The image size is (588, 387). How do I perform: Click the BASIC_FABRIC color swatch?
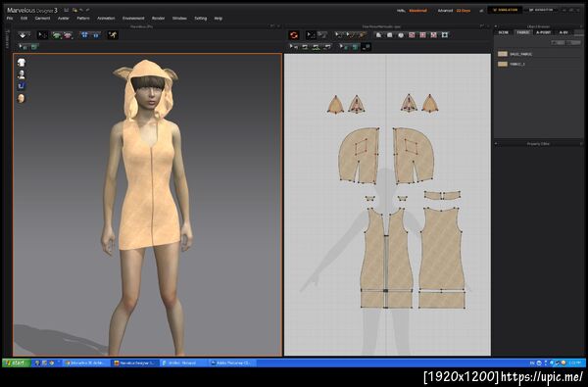pyautogui.click(x=503, y=54)
